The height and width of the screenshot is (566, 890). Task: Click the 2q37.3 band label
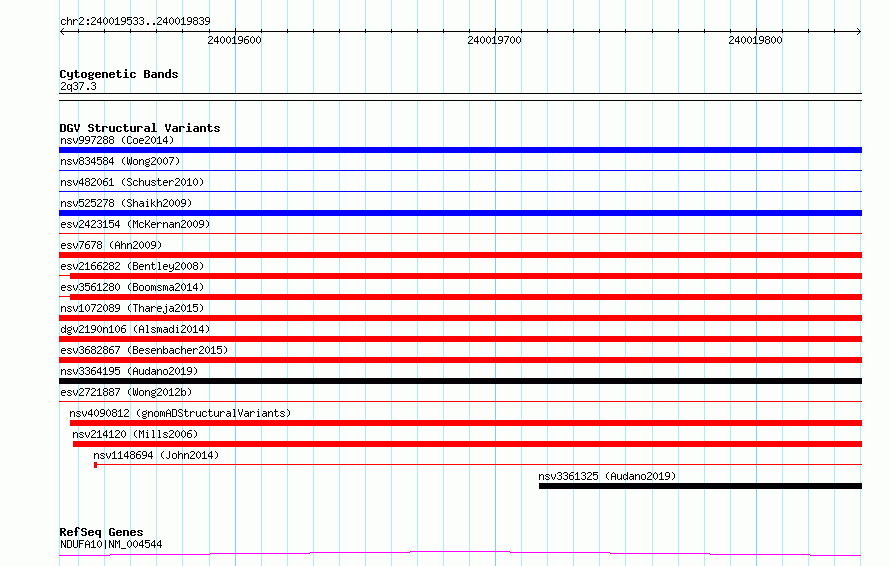78,86
